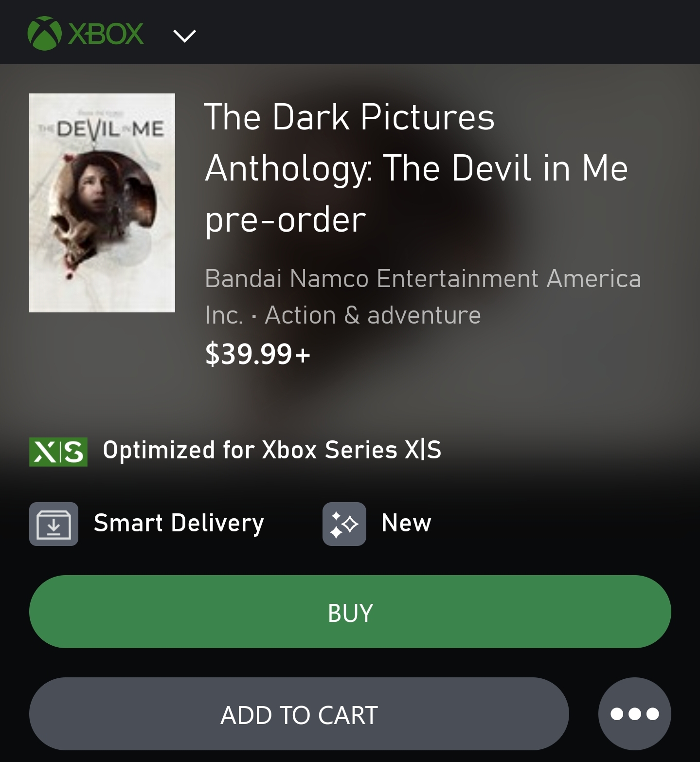This screenshot has width=700, height=762.
Task: Open Bandai Namco Entertainment America publisher link
Action: click(x=422, y=279)
